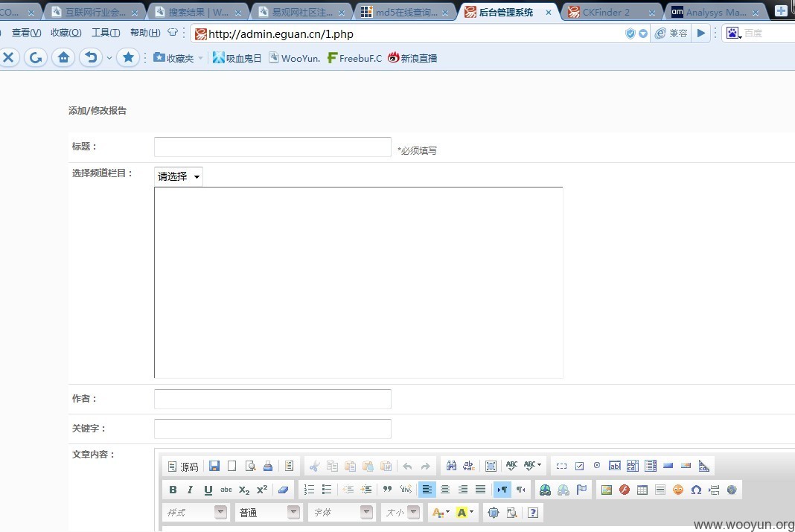
Task: Toggle italic formatting
Action: tap(190, 490)
